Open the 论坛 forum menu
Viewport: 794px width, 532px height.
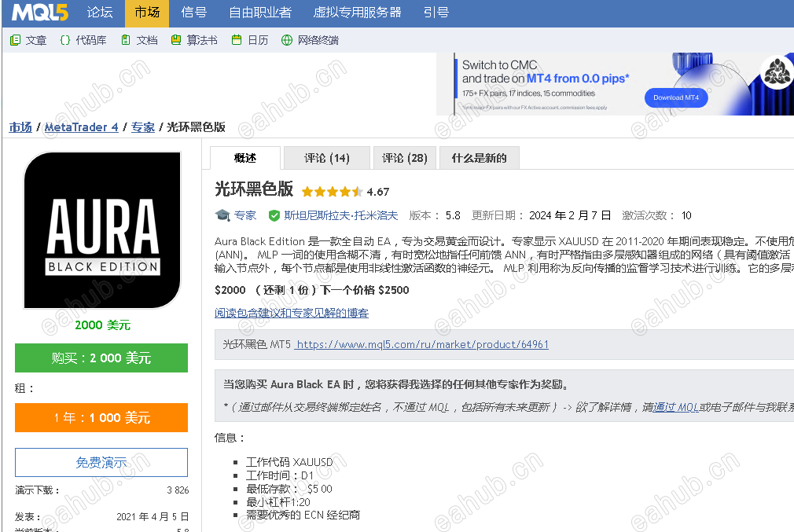(100, 12)
